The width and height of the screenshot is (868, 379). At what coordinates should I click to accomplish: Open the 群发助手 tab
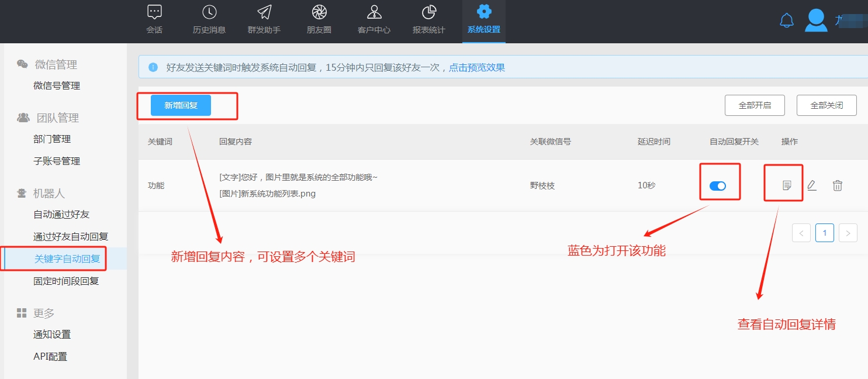[x=264, y=20]
